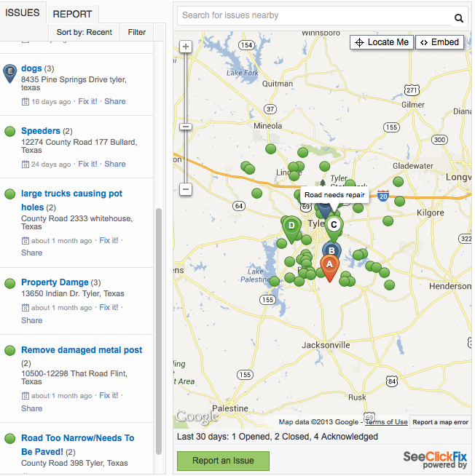Select the white marker C on map
The image size is (475, 476).
coord(334,229)
